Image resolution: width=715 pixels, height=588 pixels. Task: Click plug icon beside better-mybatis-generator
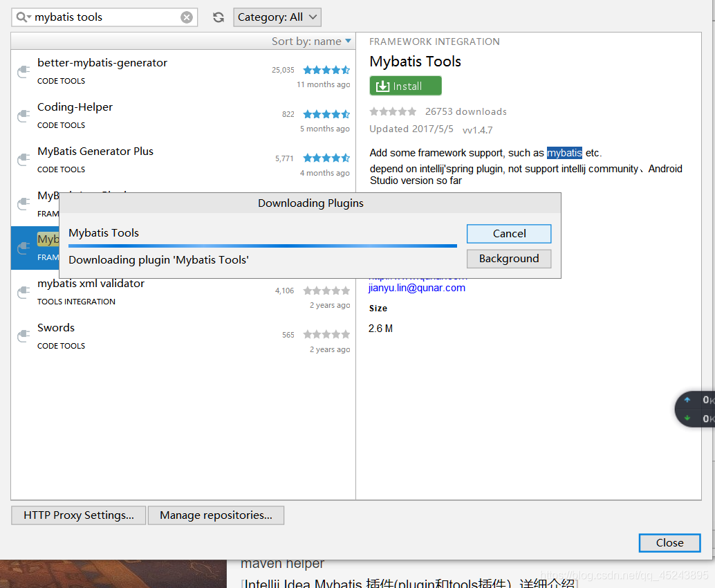[24, 72]
